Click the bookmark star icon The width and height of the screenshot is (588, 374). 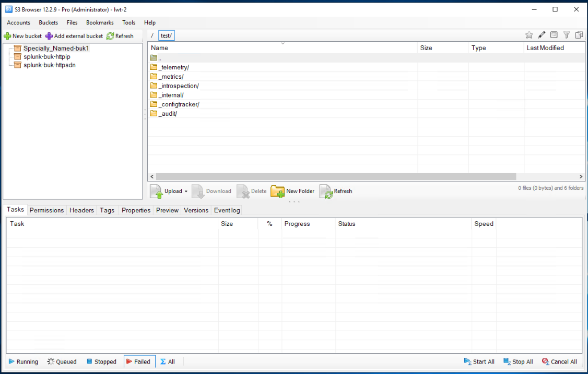coord(529,35)
